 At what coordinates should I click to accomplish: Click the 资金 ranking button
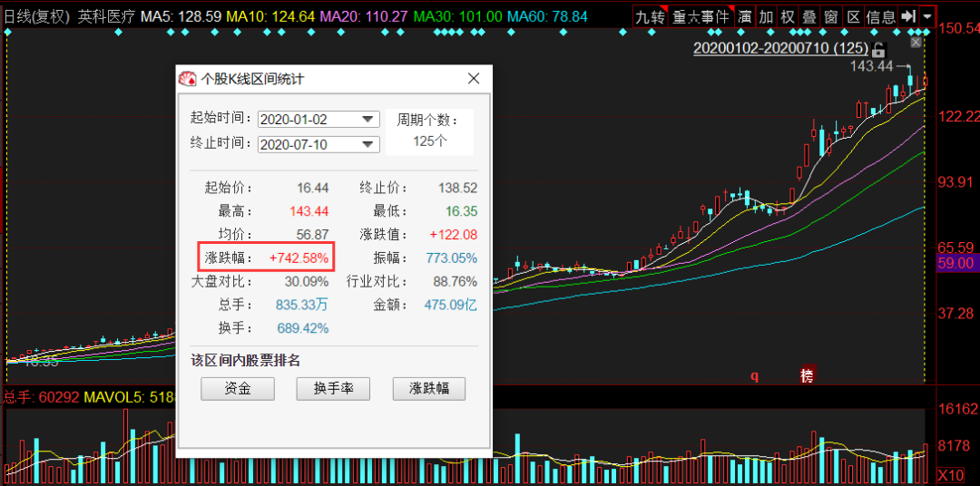238,389
